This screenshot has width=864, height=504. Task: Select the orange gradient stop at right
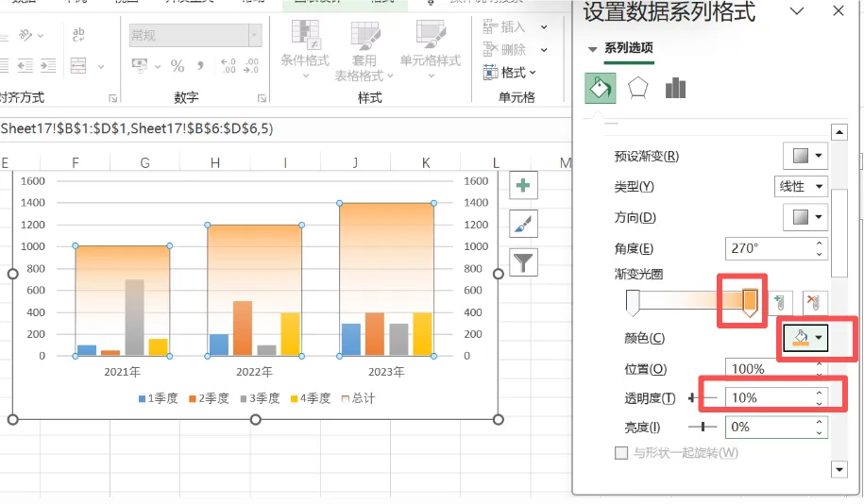coord(750,302)
